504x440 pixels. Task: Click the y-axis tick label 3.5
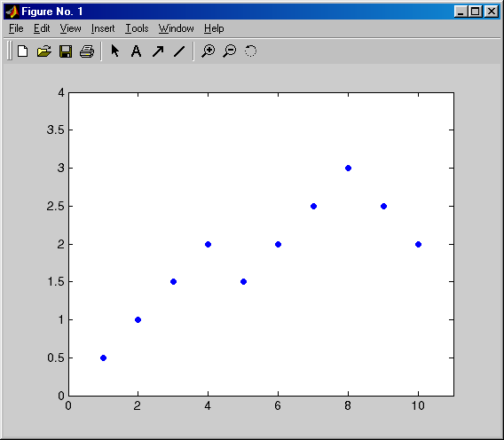(56, 130)
